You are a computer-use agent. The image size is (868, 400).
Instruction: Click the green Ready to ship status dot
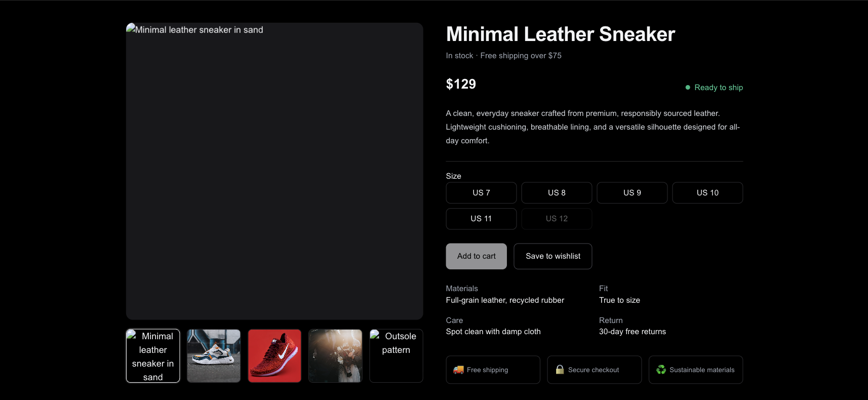pyautogui.click(x=688, y=88)
